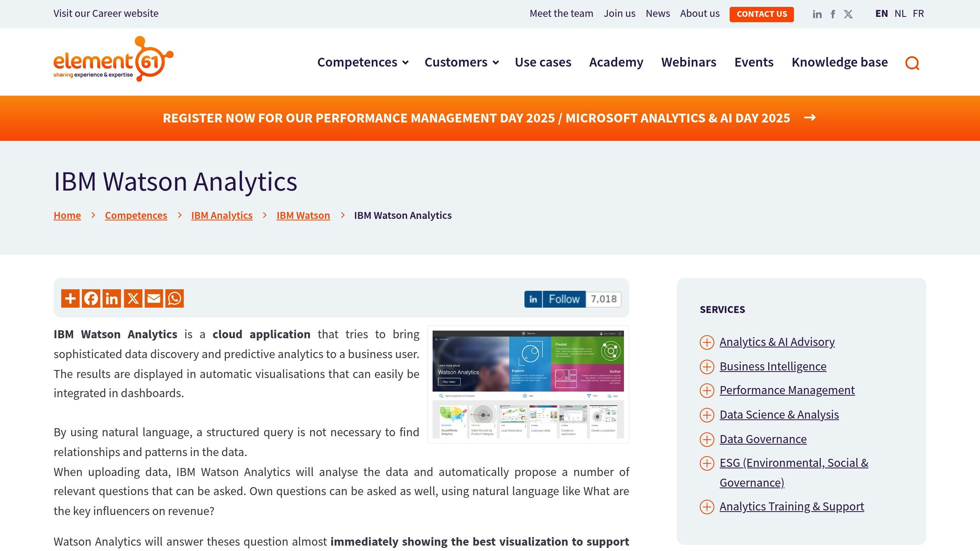The image size is (980, 551).
Task: Share the page via WhatsApp icon
Action: coord(175,298)
